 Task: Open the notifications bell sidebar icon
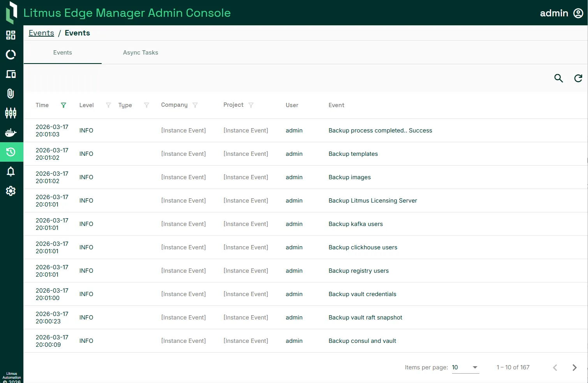(11, 171)
